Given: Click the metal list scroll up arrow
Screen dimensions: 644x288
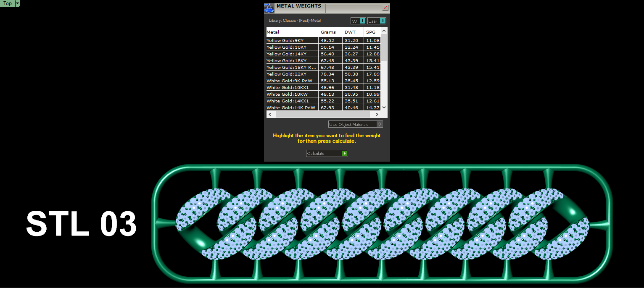Looking at the screenshot, I should 384,31.
